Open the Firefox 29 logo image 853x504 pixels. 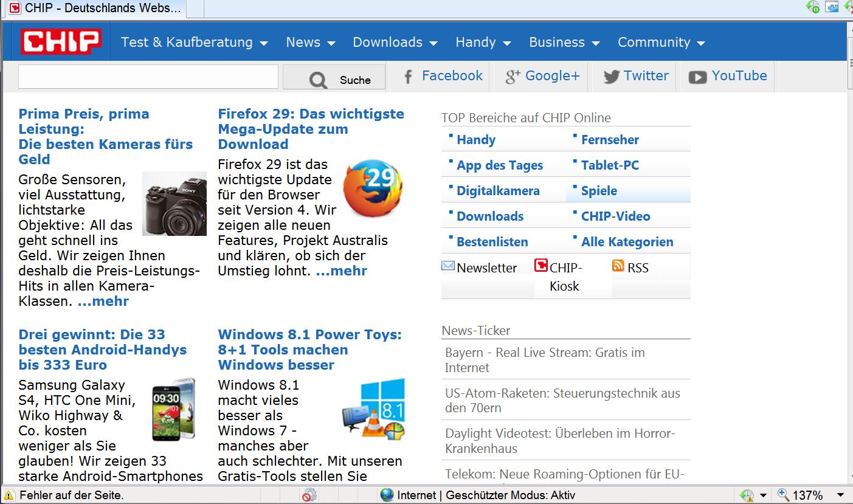(x=372, y=187)
